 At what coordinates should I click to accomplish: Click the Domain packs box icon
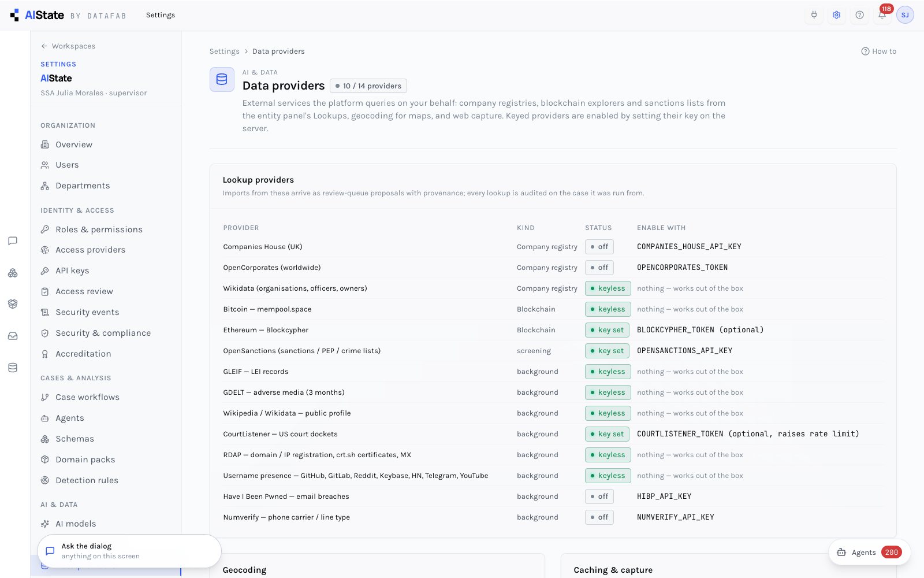(45, 460)
